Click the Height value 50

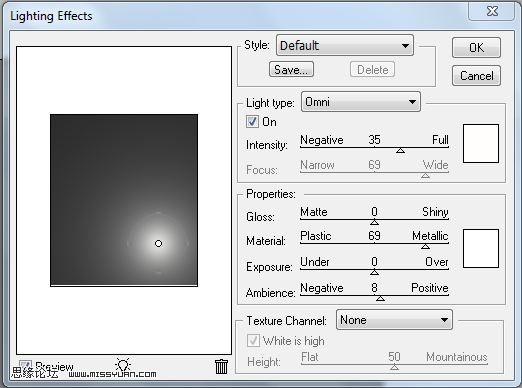(394, 357)
